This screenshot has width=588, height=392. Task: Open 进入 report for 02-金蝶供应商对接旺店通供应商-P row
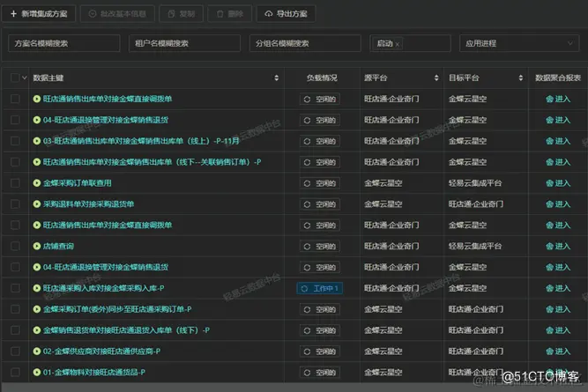click(x=558, y=351)
